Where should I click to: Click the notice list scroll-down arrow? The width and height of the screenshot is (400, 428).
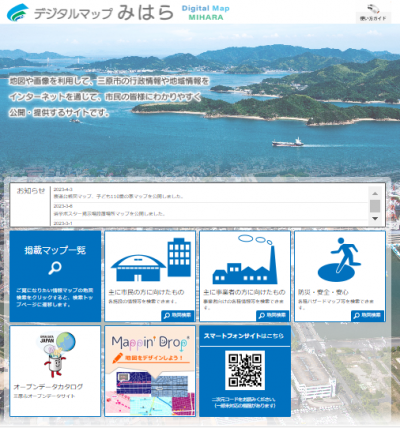375,219
